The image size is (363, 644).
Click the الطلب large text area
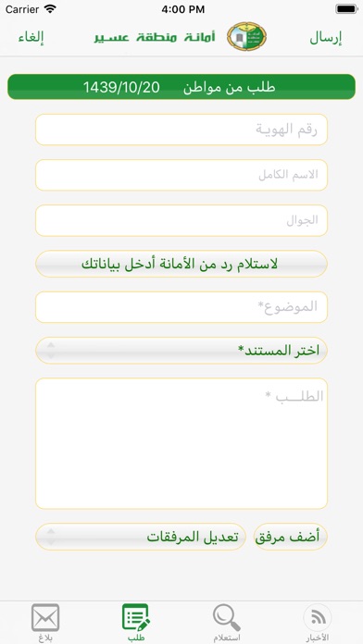[181, 443]
